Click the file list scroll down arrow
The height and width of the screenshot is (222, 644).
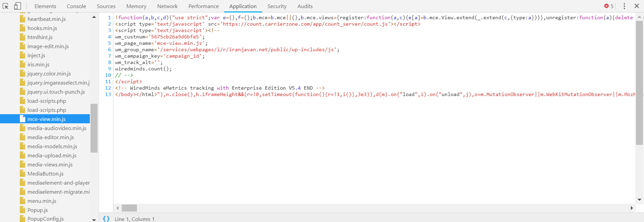tap(94, 220)
